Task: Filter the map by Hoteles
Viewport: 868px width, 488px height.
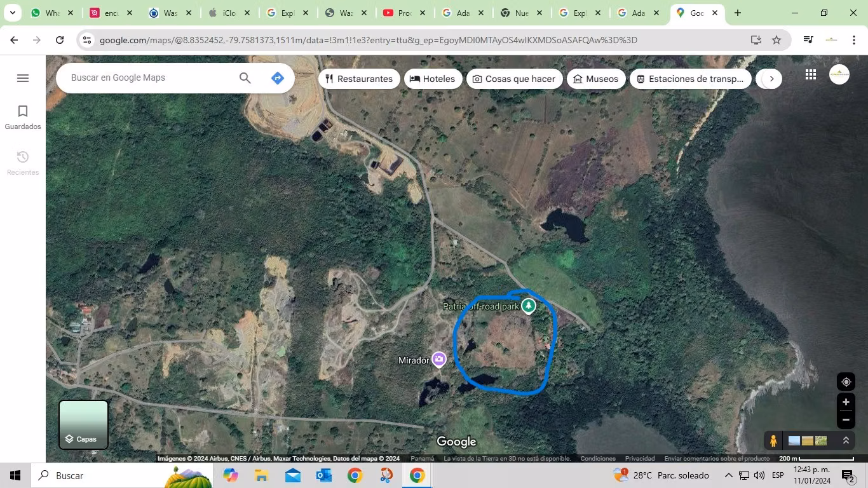Action: click(x=433, y=79)
